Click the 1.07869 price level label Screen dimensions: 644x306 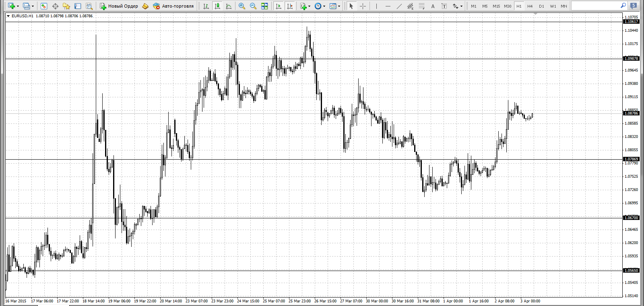(631, 159)
